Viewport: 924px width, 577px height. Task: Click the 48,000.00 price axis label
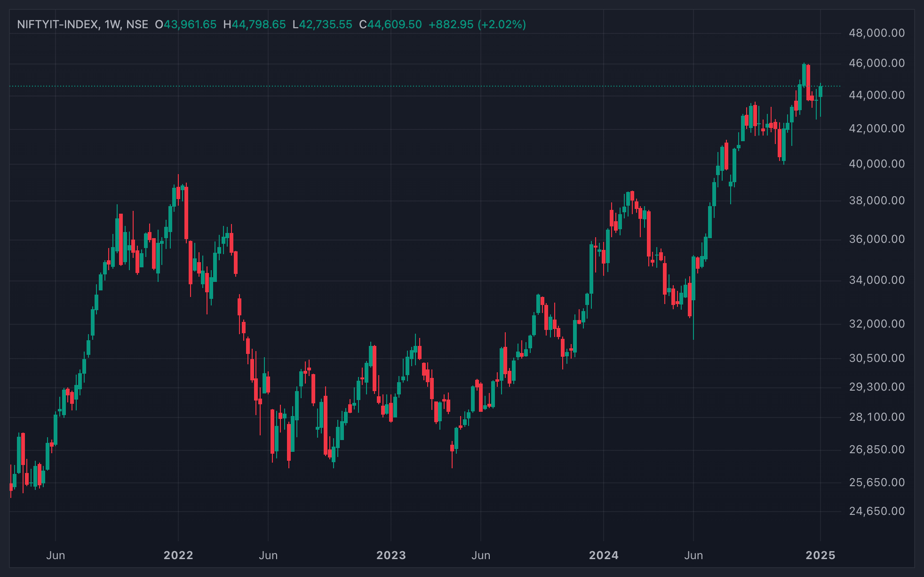point(876,33)
